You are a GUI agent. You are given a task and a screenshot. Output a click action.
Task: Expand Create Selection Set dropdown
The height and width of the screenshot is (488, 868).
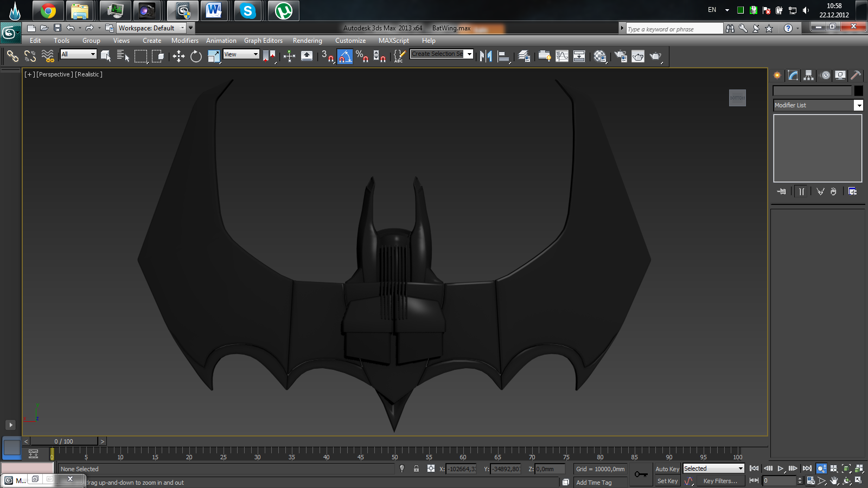[470, 54]
